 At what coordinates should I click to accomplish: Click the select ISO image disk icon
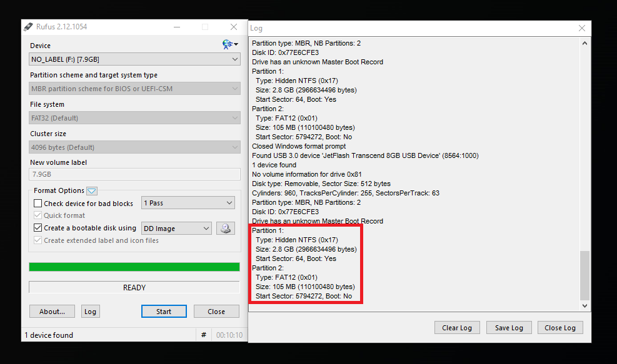(226, 229)
